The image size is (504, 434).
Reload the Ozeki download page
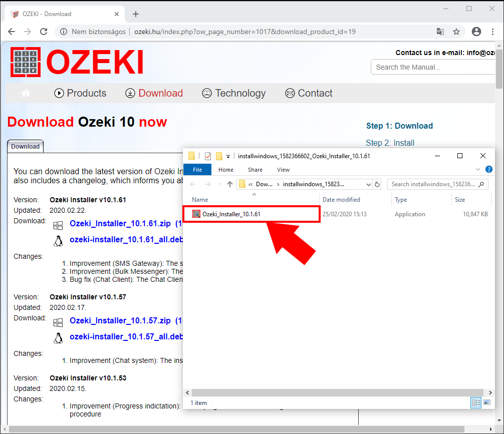pos(44,32)
